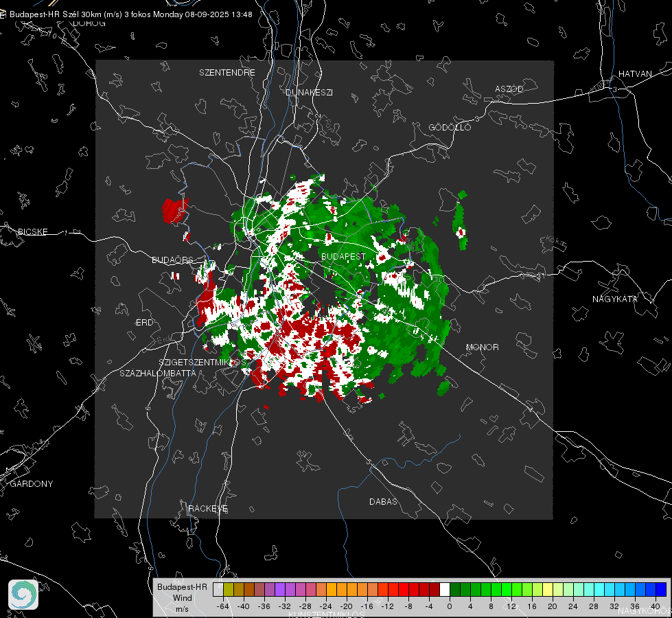Click the DABAS city label
Viewport: 672px width, 618px height.
[383, 502]
